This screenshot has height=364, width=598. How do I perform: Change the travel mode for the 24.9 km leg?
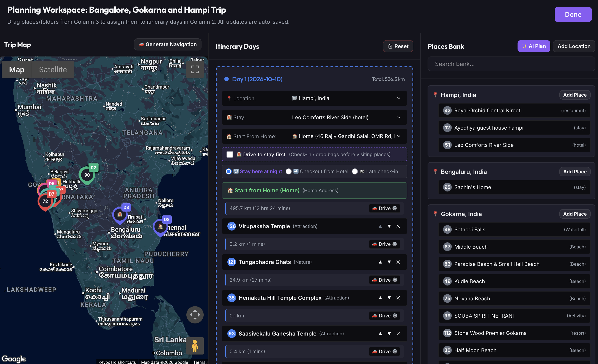(x=384, y=280)
